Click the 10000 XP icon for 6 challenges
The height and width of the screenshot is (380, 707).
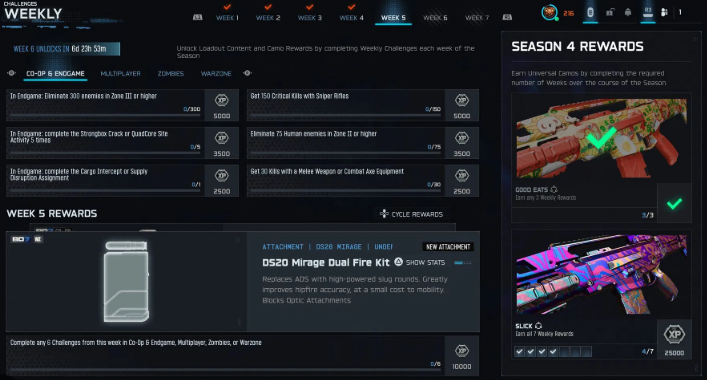(x=462, y=351)
